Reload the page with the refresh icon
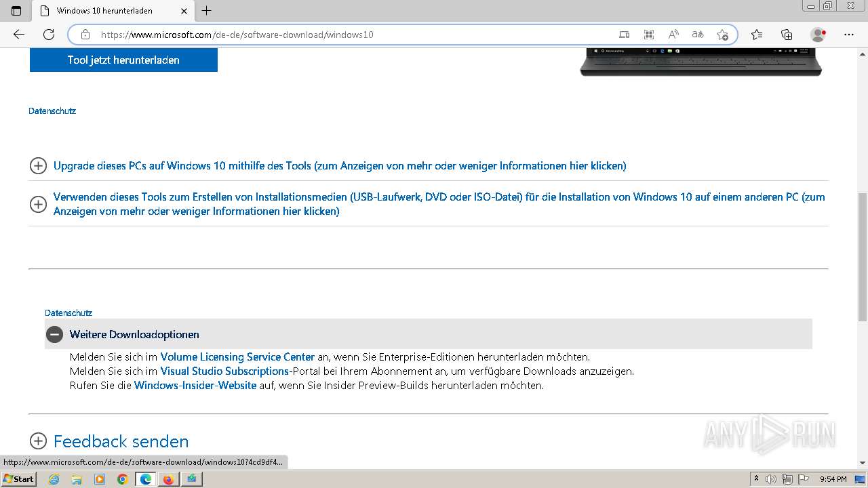Viewport: 868px width, 488px height. [49, 35]
